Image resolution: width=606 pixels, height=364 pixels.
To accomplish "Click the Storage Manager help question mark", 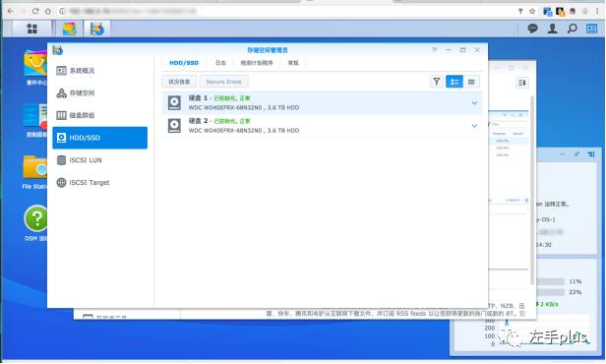I will tap(434, 50).
